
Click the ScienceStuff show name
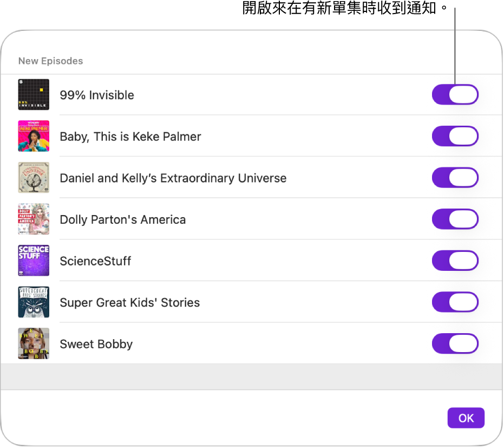[95, 261]
